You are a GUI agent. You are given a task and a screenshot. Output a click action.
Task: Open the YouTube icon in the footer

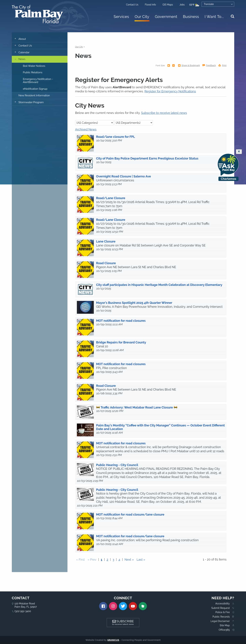click(x=133, y=606)
